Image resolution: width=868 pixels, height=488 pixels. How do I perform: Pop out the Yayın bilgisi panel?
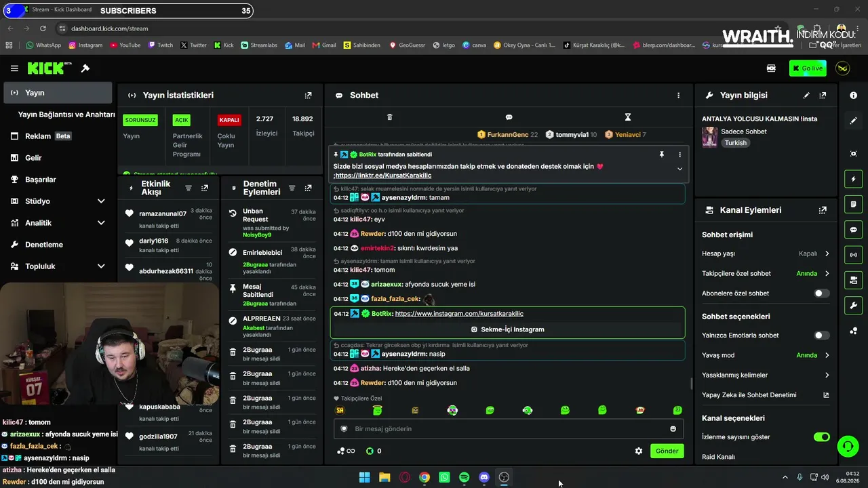(x=823, y=96)
